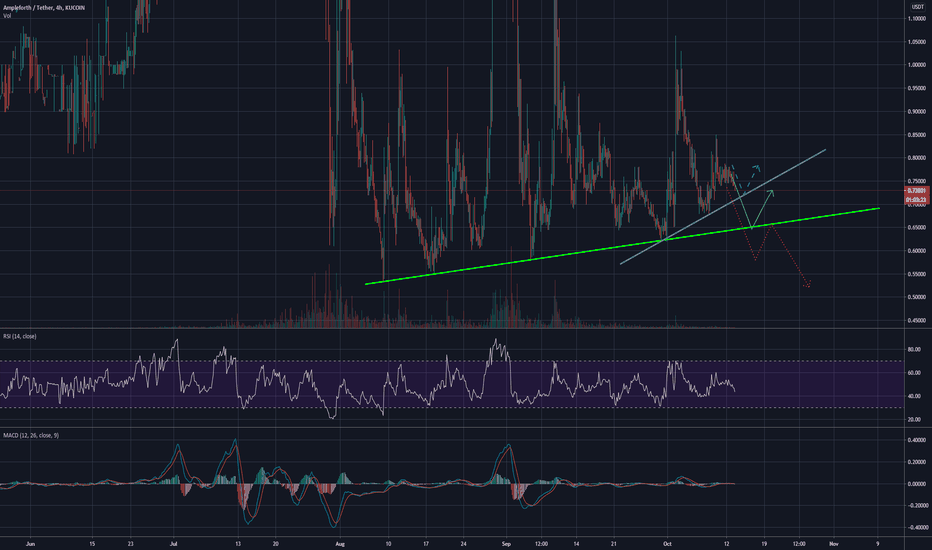Click the 0.55000 price scale label

pos(917,274)
